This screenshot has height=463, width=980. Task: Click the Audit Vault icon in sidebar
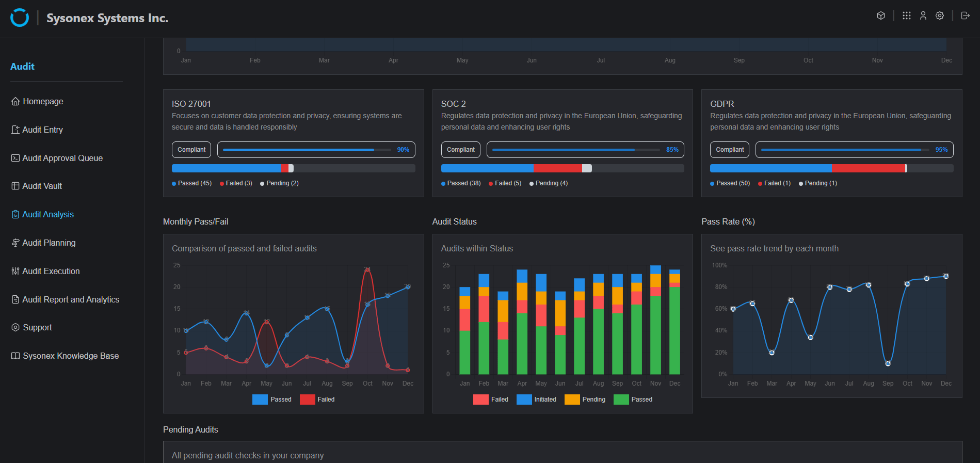(x=15, y=186)
